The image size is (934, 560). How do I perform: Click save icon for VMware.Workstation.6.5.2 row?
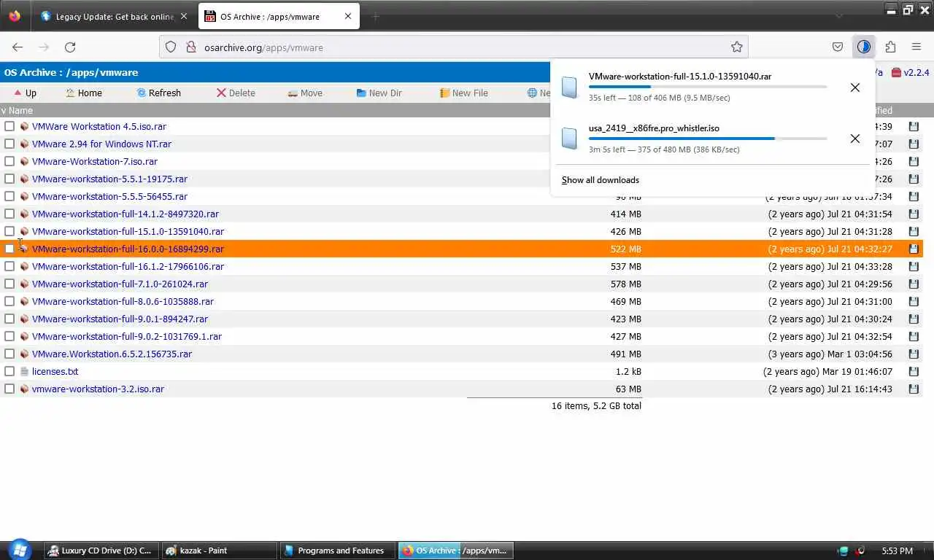pos(914,354)
